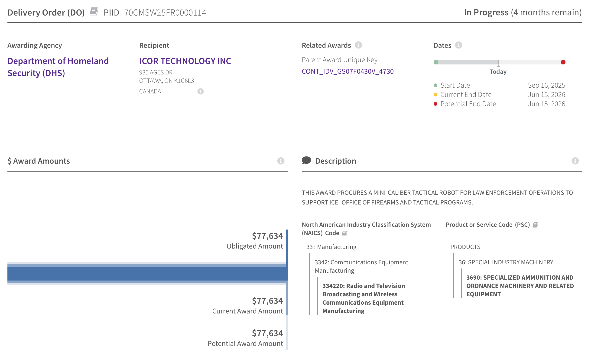Open parent award CONT_IDV_GS07F0430V_4730 link
Viewport: 591px width, 364px height.
pyautogui.click(x=347, y=71)
